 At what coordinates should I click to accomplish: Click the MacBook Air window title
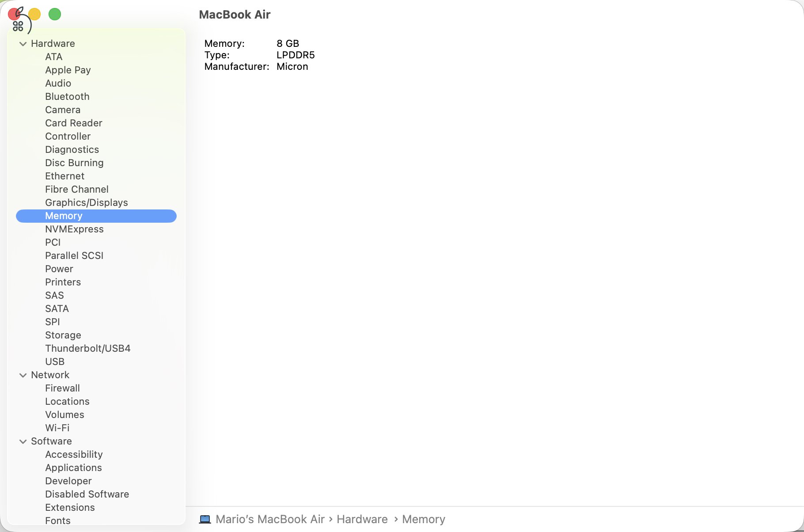point(235,15)
